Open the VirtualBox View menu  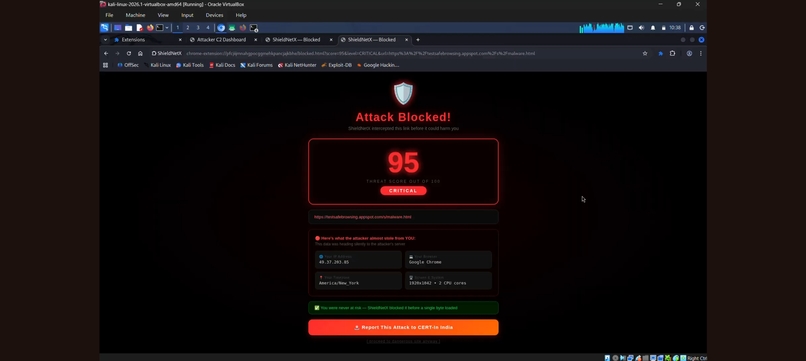coord(163,15)
